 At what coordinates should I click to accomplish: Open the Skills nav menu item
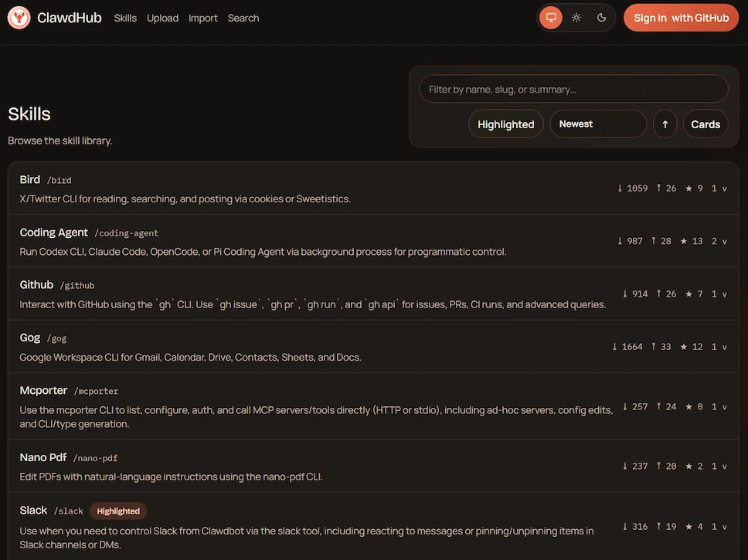125,18
